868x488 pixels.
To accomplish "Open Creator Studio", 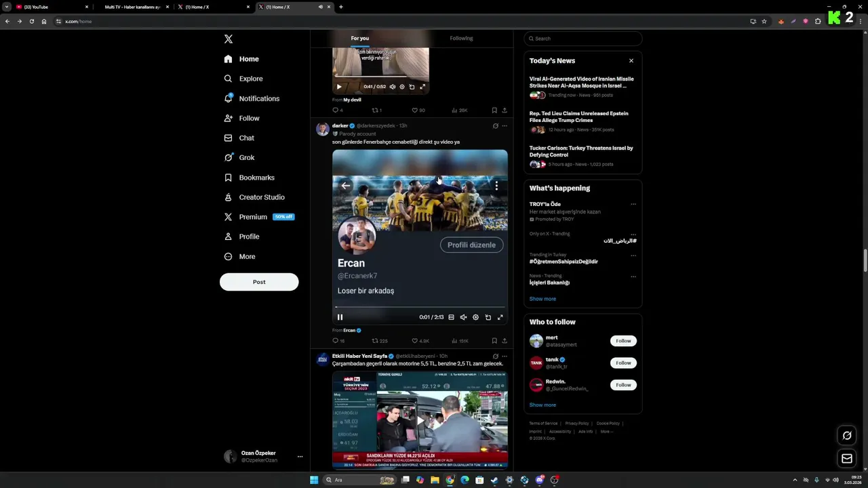I will tap(254, 197).
